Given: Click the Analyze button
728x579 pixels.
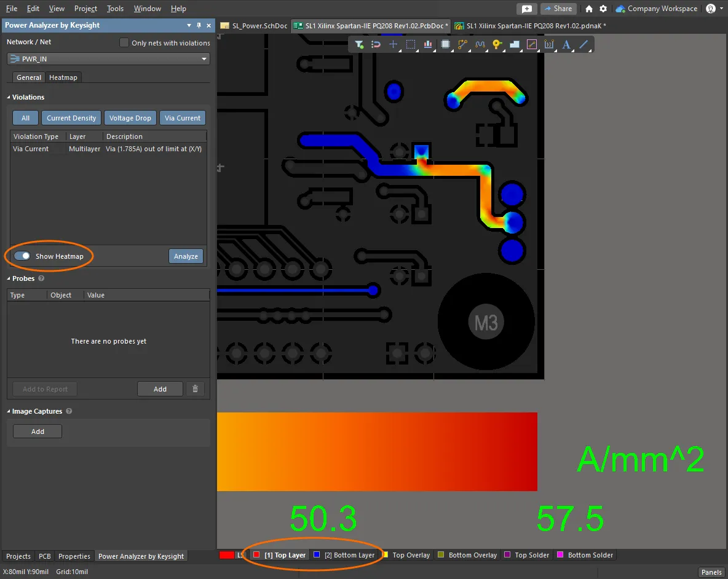Looking at the screenshot, I should tap(186, 256).
